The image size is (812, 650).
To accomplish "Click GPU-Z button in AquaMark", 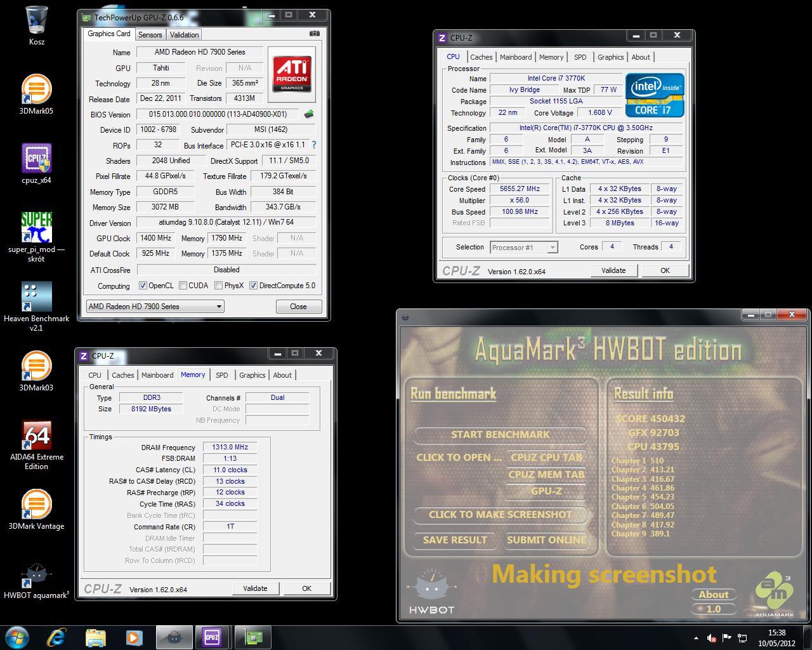I will tap(546, 491).
